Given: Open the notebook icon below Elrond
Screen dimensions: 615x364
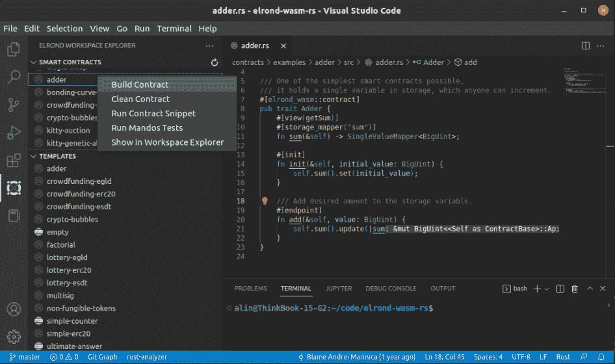Looking at the screenshot, I should pyautogui.click(x=14, y=216).
